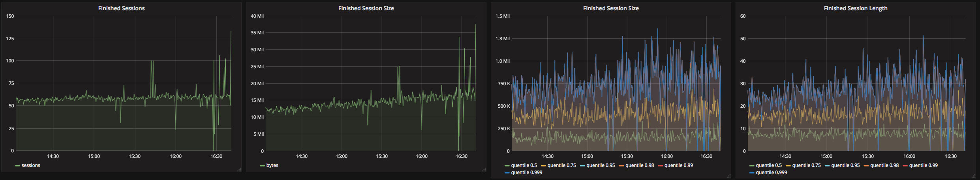Click the 16:30 spike in Finished Sessions graph
This screenshot has height=180, width=980.
pyautogui.click(x=231, y=32)
